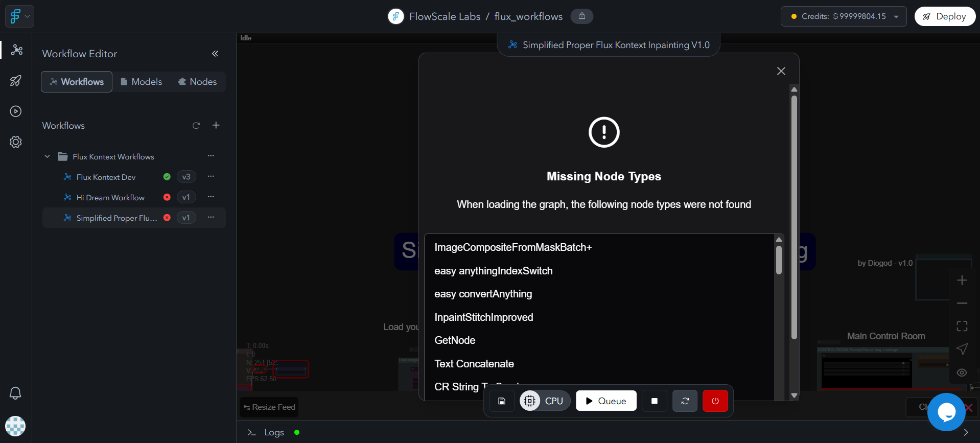
Task: Fit canvas to view icon
Action: (x=962, y=326)
